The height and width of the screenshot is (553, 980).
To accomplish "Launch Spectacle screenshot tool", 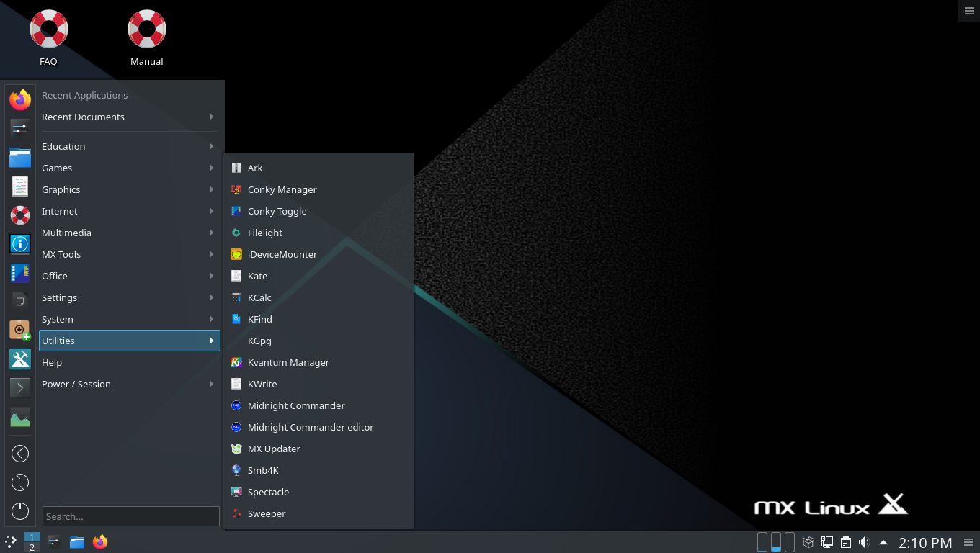I will [x=318, y=492].
